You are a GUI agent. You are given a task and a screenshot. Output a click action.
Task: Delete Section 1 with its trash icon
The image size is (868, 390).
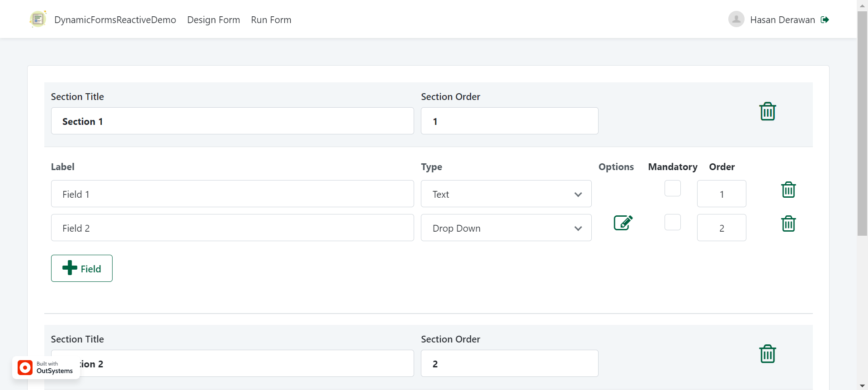[768, 111]
